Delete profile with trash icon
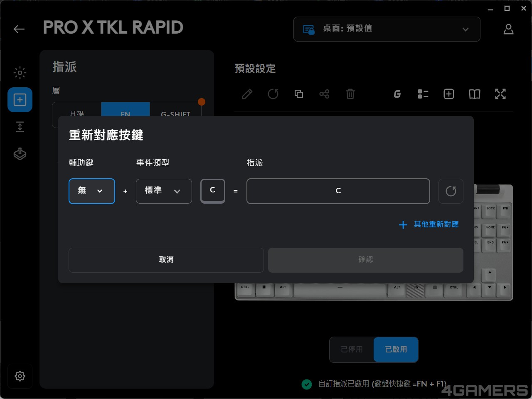The width and height of the screenshot is (532, 399). click(x=350, y=94)
